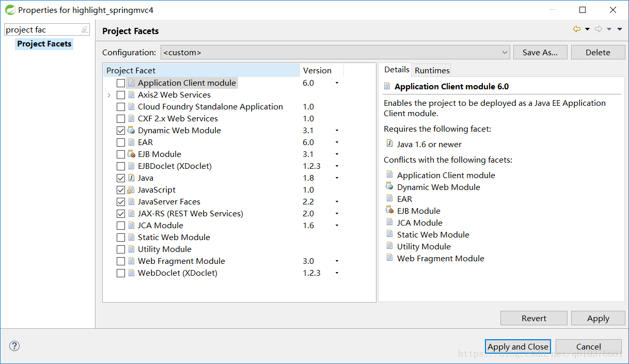This screenshot has width=629, height=364.
Task: Click the Revert button
Action: [x=534, y=318]
